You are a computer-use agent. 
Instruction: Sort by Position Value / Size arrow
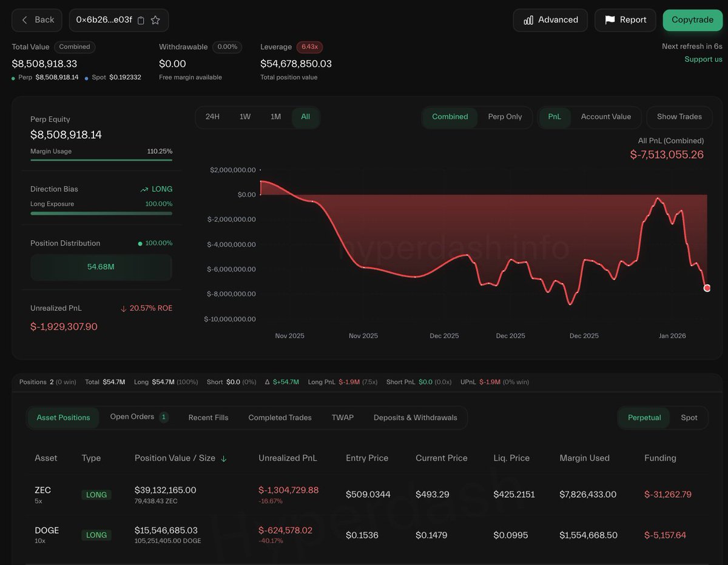224,459
